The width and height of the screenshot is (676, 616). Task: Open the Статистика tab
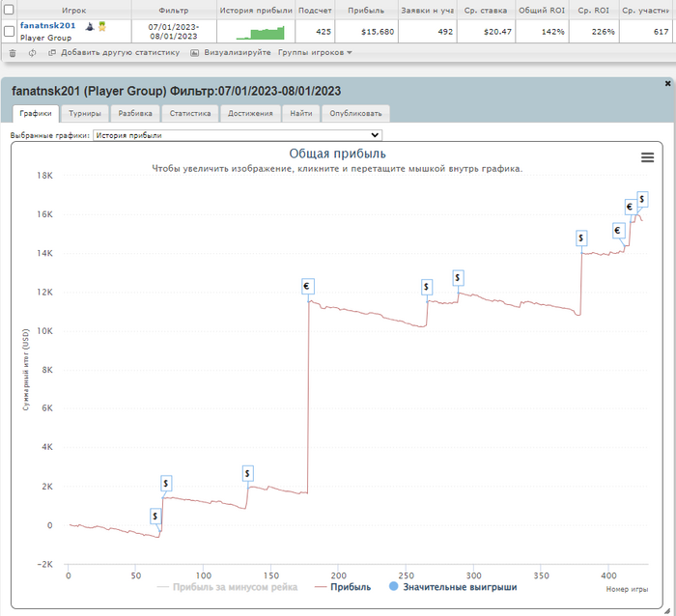tap(190, 113)
